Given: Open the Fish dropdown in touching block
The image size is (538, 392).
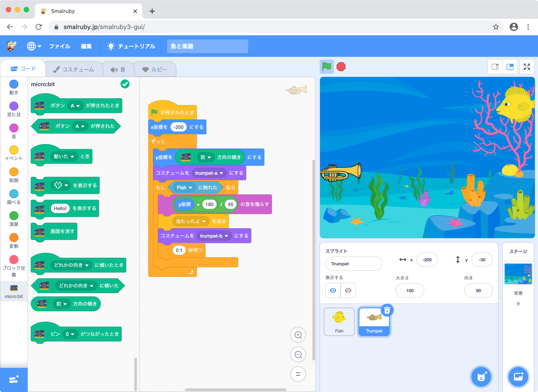Looking at the screenshot, I should (184, 188).
